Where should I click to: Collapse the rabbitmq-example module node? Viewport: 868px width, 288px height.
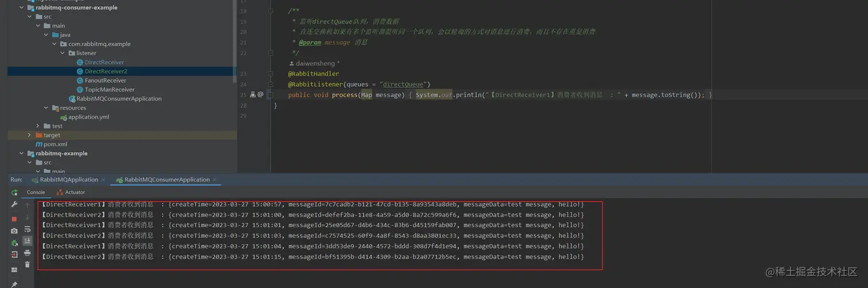pos(21,154)
